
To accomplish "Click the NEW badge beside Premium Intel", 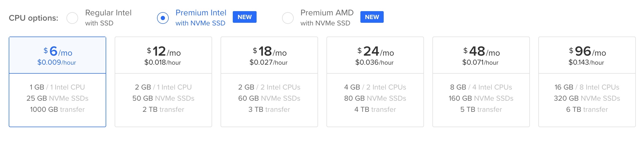I will point(245,17).
